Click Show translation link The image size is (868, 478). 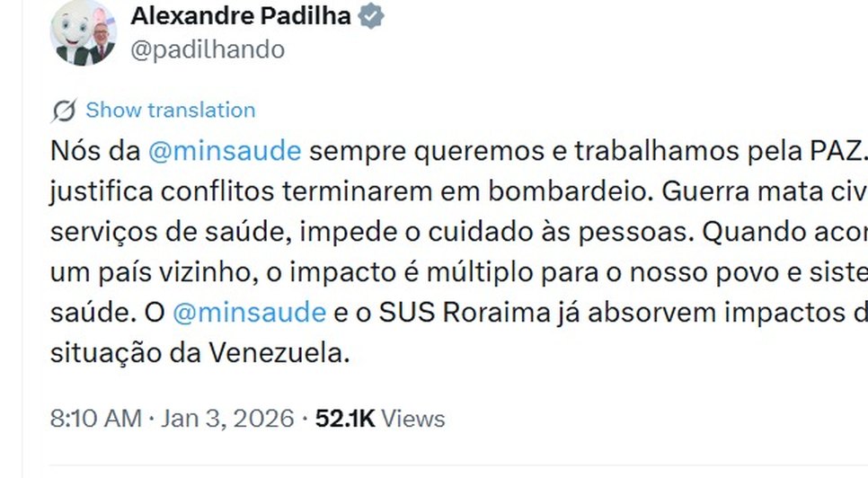[171, 111]
